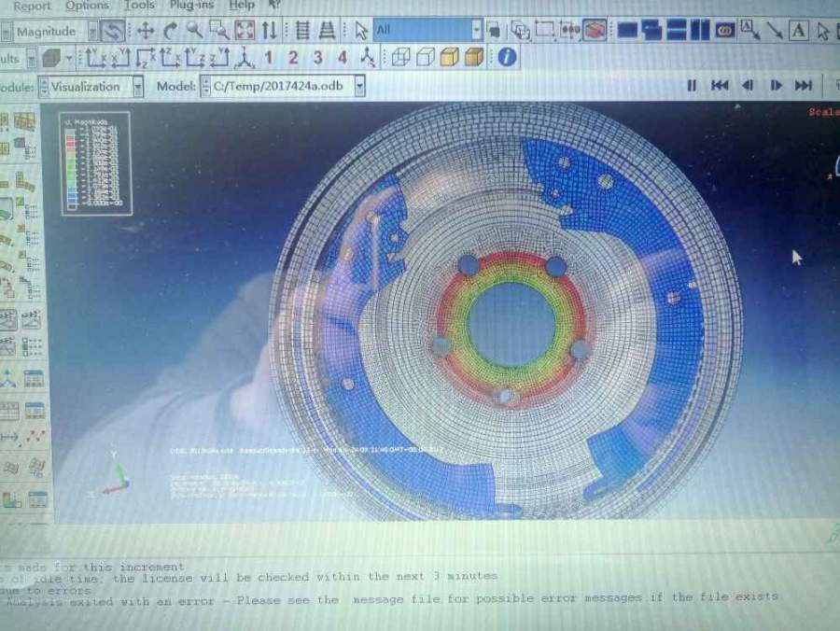Open the render style cube dropdown arrow
Viewport: 840px width, 631px height.
tap(69, 58)
